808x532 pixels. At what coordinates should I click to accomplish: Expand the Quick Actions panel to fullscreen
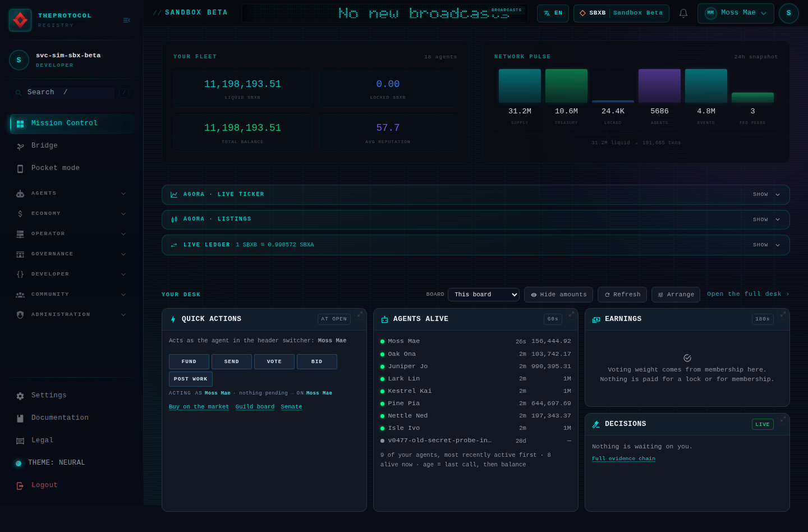point(360,314)
